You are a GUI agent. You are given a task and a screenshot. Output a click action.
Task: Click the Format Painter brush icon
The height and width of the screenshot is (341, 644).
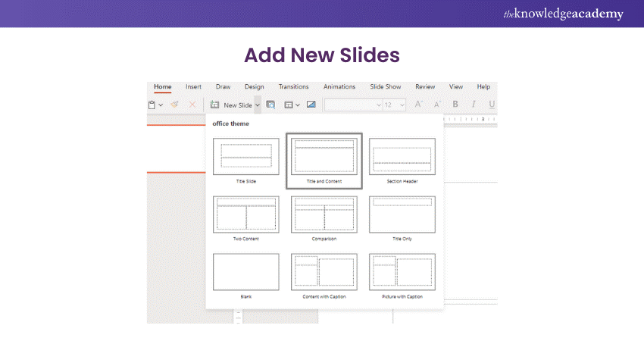tap(174, 105)
